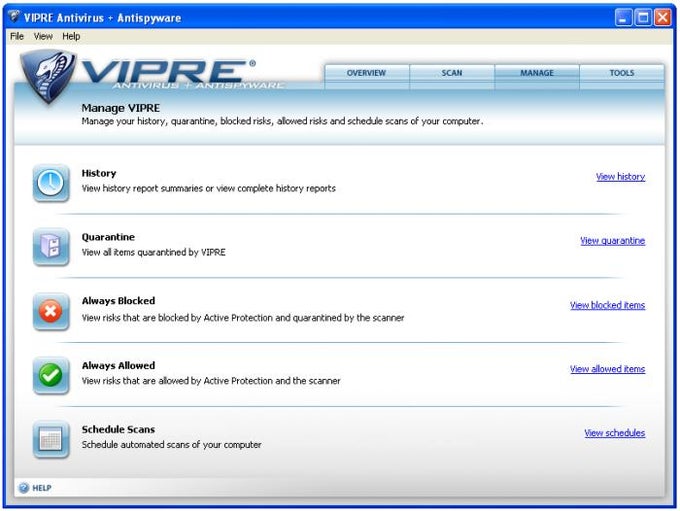Screen dimensions: 680x511
Task: Click the title bar VIPRE app icon
Action: (14, 17)
